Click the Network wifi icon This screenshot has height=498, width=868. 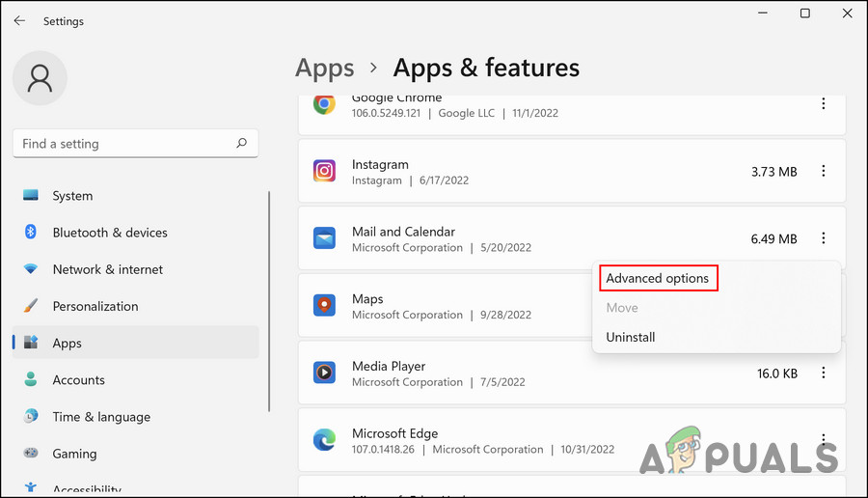31,268
